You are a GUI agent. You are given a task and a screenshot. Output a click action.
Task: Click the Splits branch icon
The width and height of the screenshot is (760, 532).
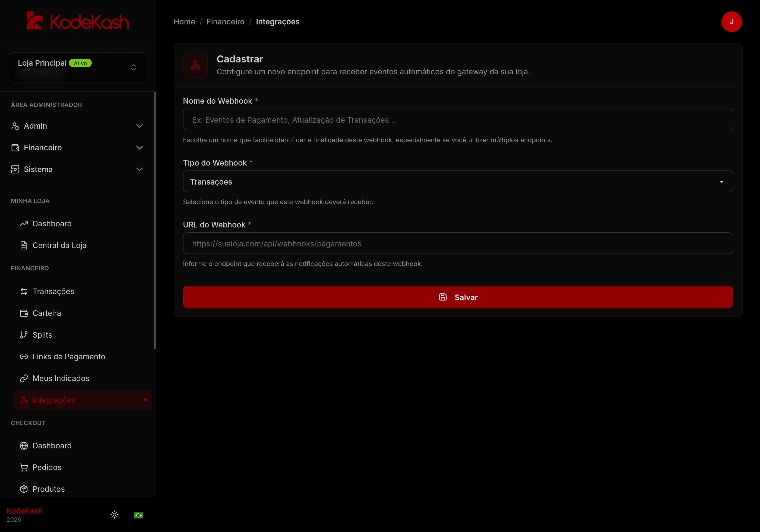pos(24,335)
